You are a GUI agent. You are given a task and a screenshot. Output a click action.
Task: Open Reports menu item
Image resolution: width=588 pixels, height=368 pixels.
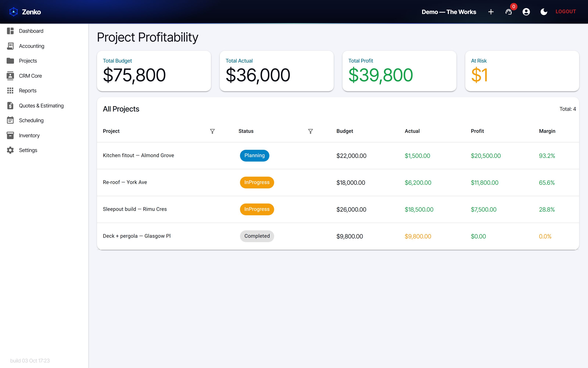pyautogui.click(x=28, y=91)
